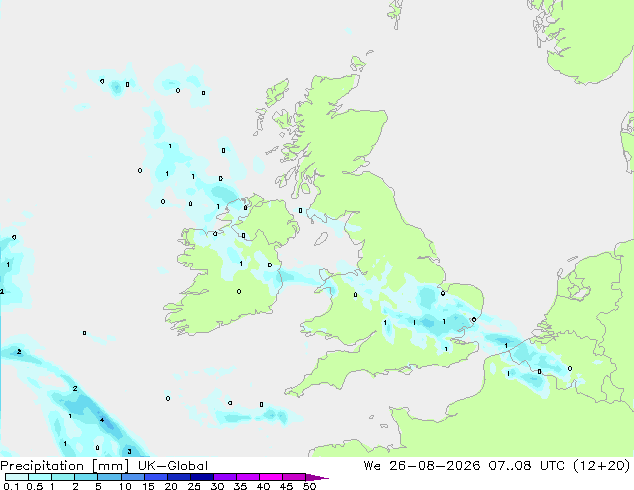Screen dimensions: 634x490
Task: Click the legend value "15"
Action: tap(148, 486)
